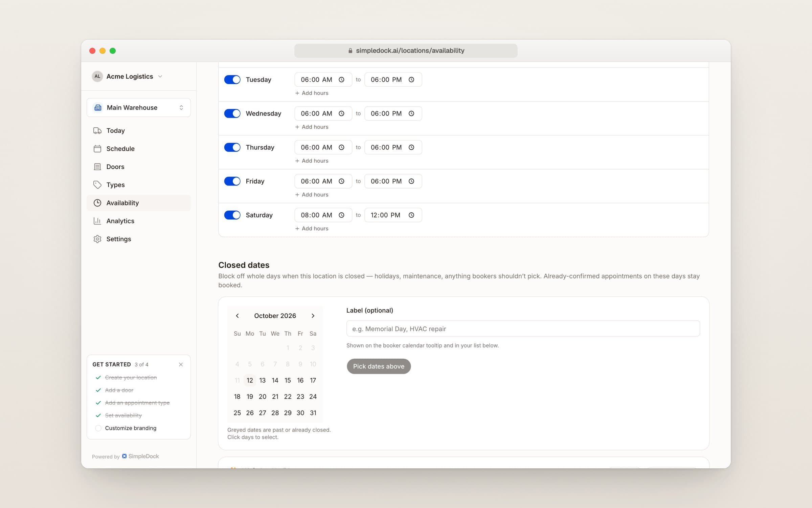
Task: Open the Doors section
Action: [139, 167]
